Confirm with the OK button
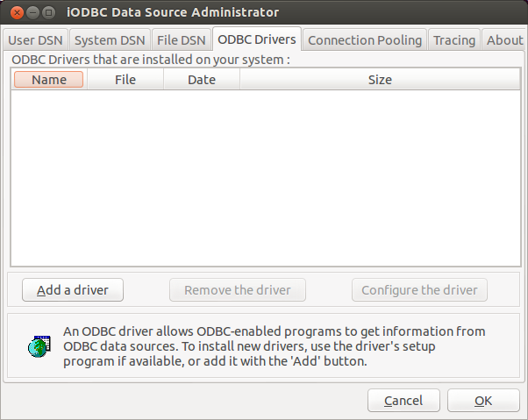The image size is (528, 420). pyautogui.click(x=483, y=401)
